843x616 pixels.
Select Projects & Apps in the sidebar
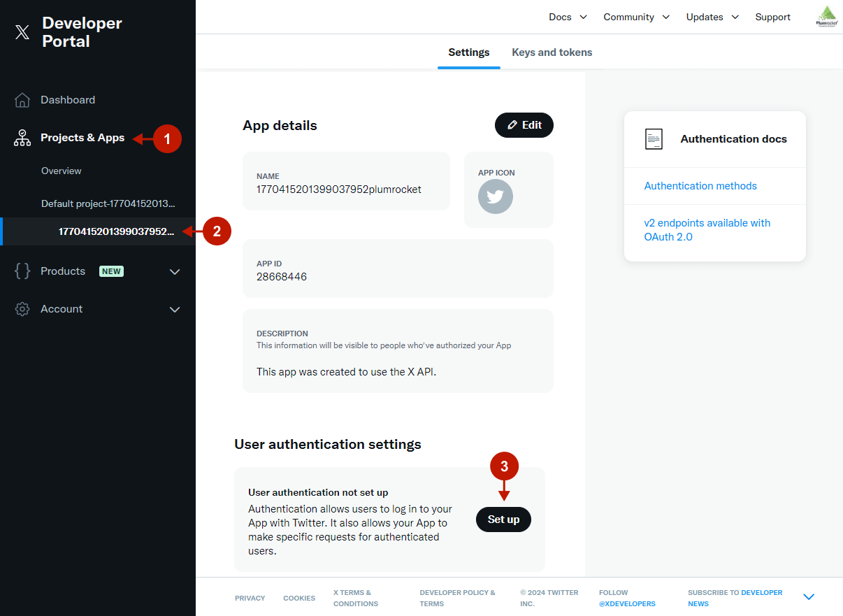[x=82, y=138]
